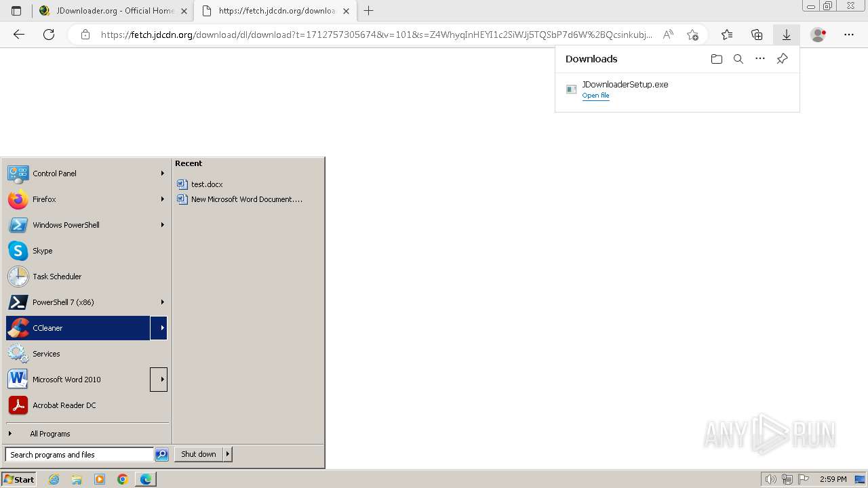Add this page to favorites
868x488 pixels.
tap(692, 35)
